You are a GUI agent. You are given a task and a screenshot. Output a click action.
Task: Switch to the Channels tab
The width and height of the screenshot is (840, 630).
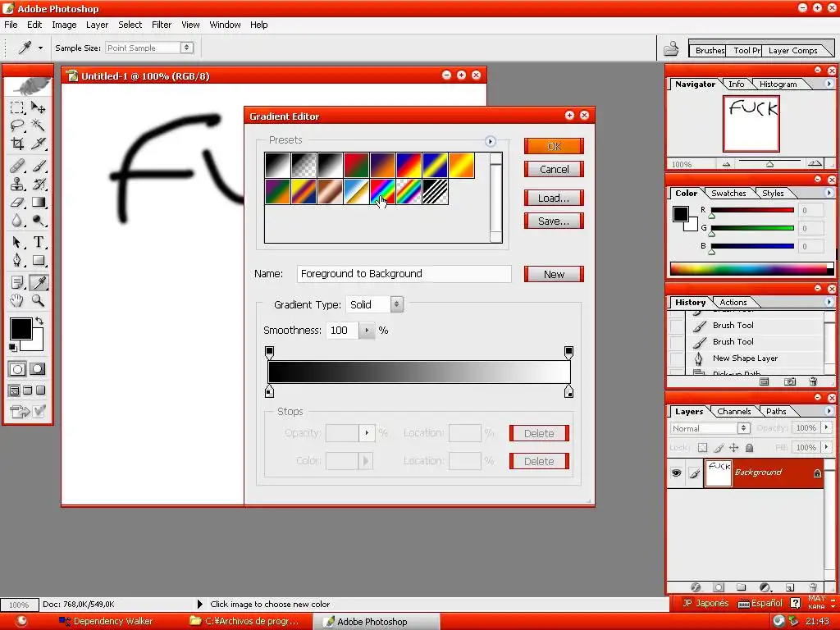click(733, 412)
